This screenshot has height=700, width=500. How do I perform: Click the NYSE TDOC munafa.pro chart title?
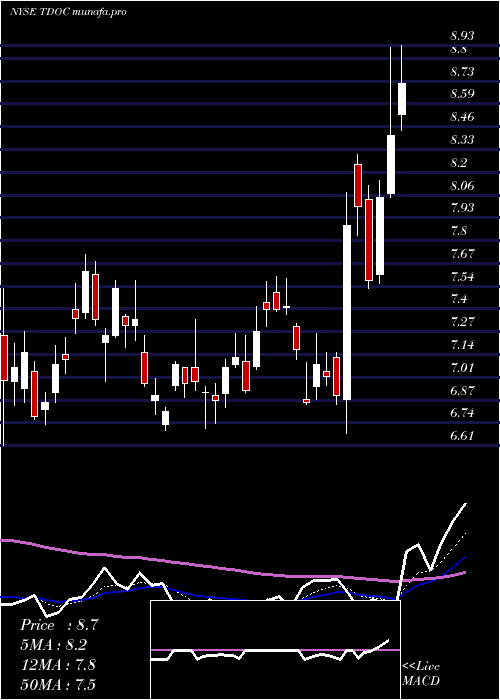point(68,12)
